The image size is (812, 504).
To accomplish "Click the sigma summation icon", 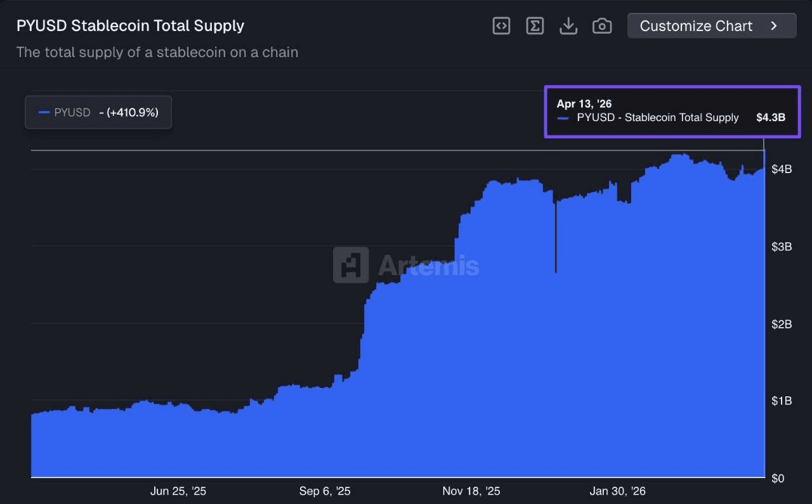I will 535,26.
